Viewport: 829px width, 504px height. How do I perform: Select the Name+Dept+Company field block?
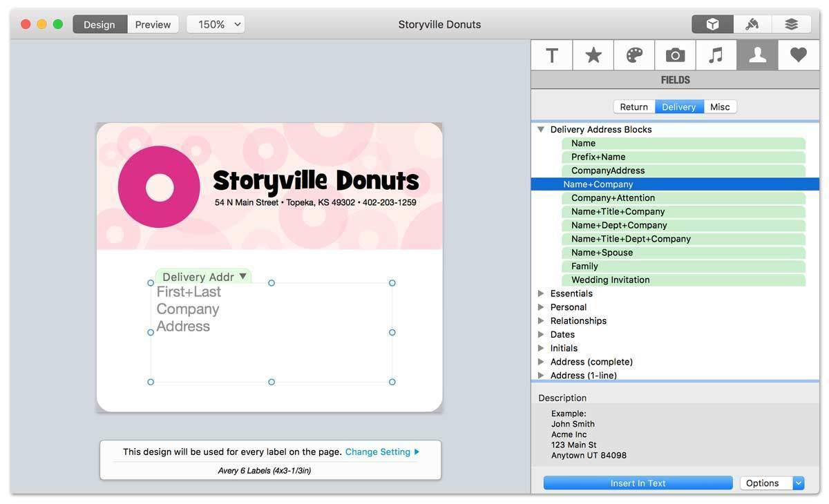click(x=683, y=225)
